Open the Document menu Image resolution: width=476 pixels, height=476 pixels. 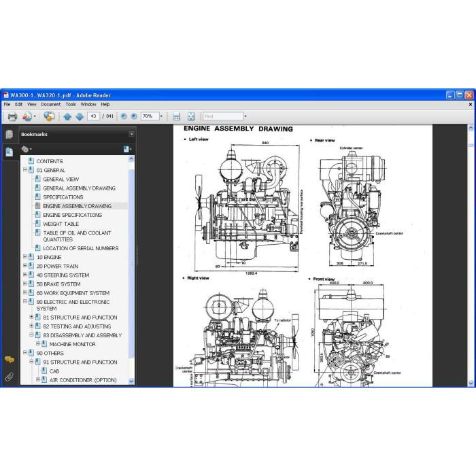point(51,104)
